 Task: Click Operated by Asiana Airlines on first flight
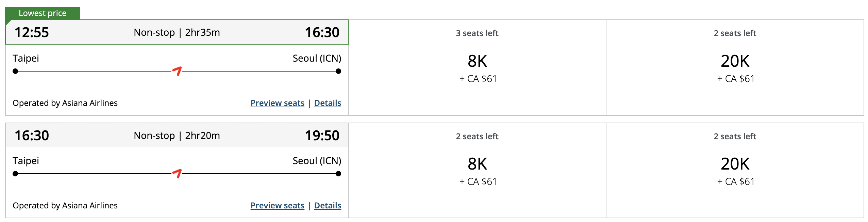coord(65,103)
